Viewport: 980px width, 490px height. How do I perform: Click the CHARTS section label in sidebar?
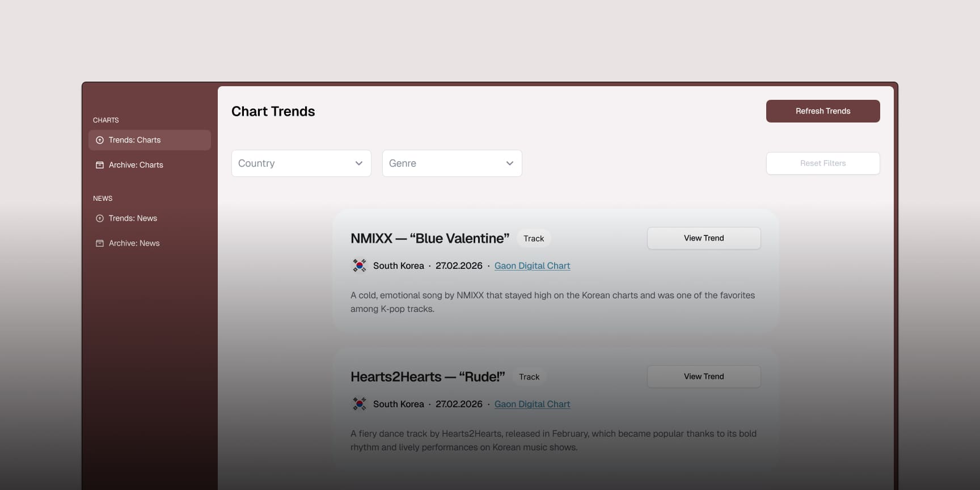106,120
